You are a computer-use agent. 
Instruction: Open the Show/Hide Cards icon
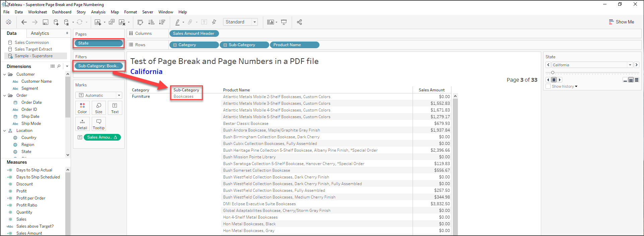pos(271,22)
